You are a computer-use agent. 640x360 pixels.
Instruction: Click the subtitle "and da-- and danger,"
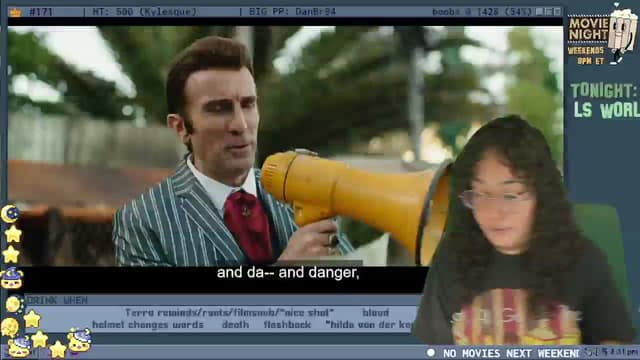pos(288,273)
